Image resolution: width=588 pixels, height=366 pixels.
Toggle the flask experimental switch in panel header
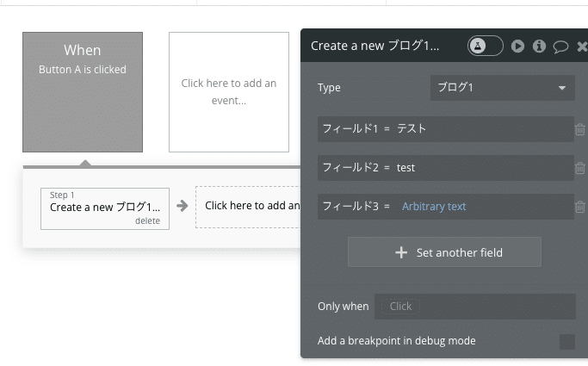(x=485, y=46)
